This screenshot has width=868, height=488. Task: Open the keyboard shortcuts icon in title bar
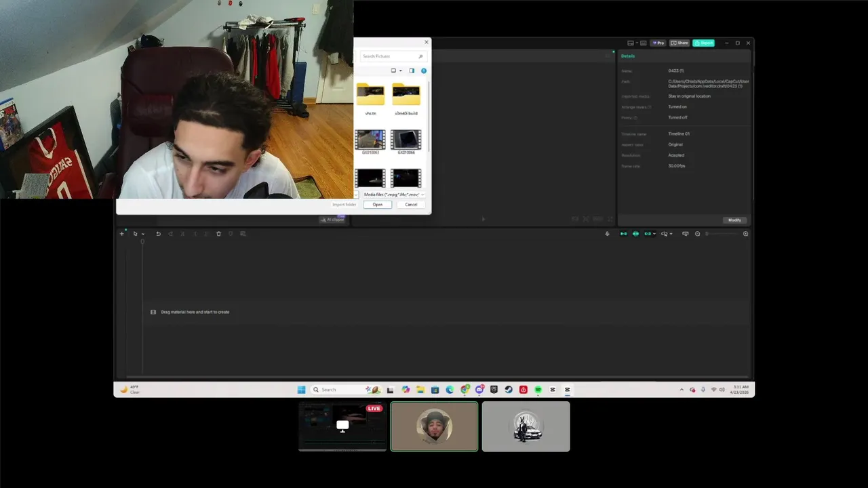(644, 43)
